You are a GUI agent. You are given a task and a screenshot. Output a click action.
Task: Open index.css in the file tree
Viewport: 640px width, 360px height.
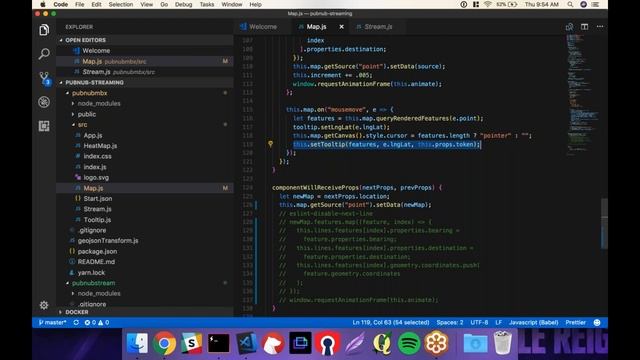[x=97, y=156]
